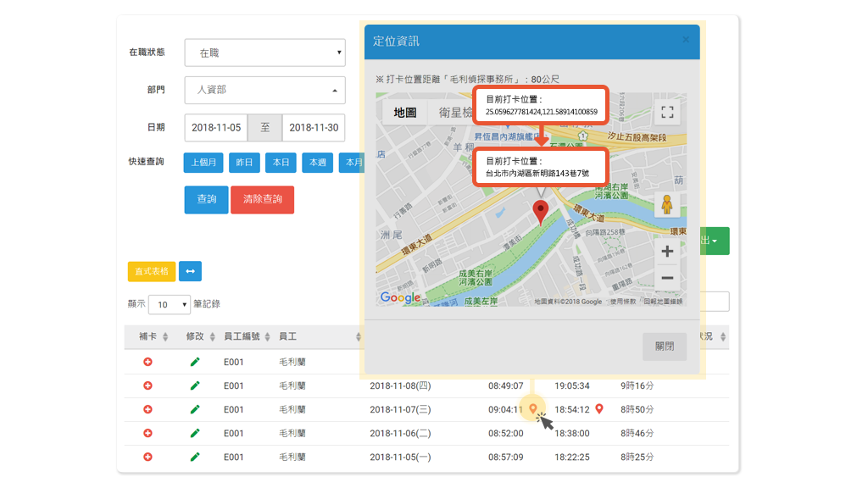
Task: Zoom out on the map with minus
Action: tap(667, 278)
